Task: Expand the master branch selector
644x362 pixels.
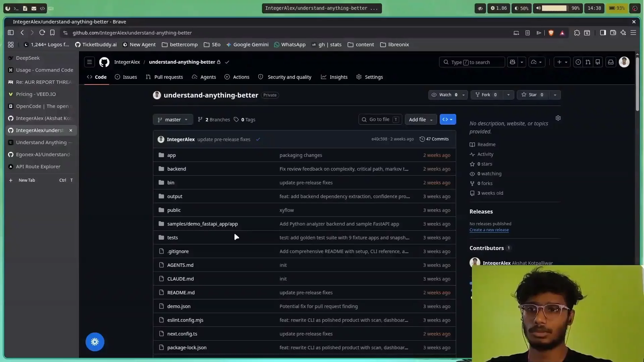Action: (x=173, y=120)
